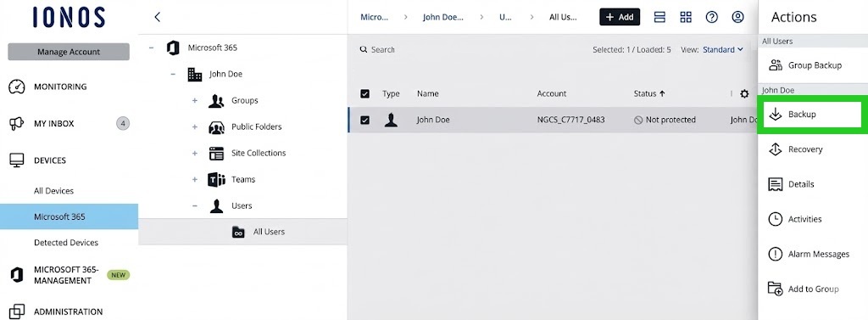The height and width of the screenshot is (320, 868).
Task: Select Microsoft 365 tree label
Action: pos(213,48)
